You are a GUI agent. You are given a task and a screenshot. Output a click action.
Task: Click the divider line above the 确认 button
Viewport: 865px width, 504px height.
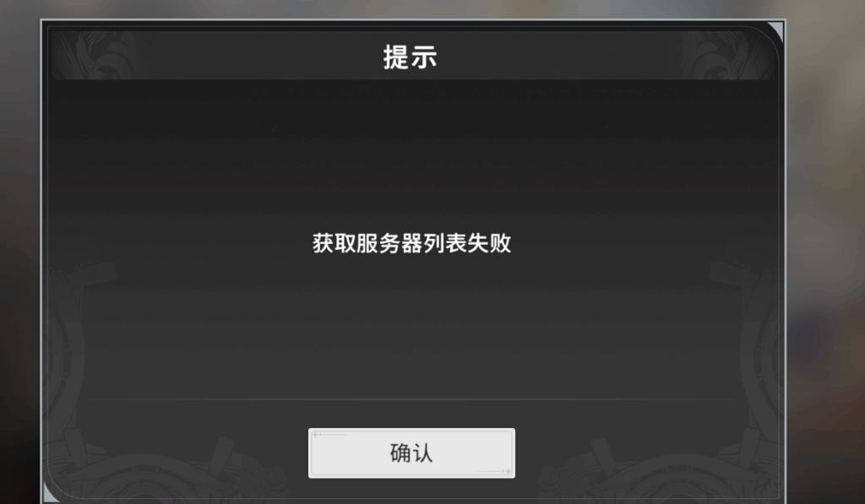coord(411,398)
